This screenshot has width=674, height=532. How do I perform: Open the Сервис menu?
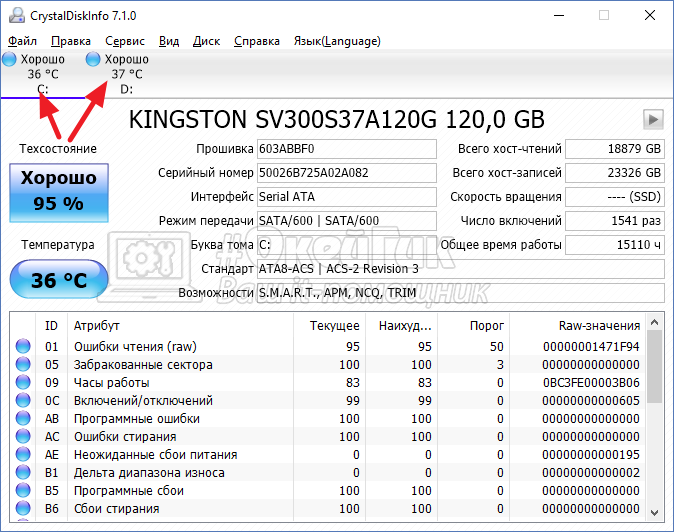click(x=125, y=41)
